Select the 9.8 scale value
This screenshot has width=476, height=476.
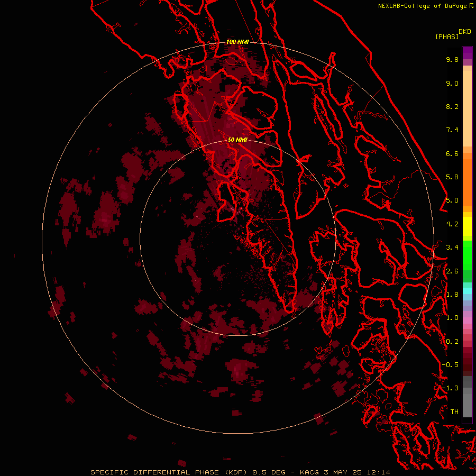(452, 59)
